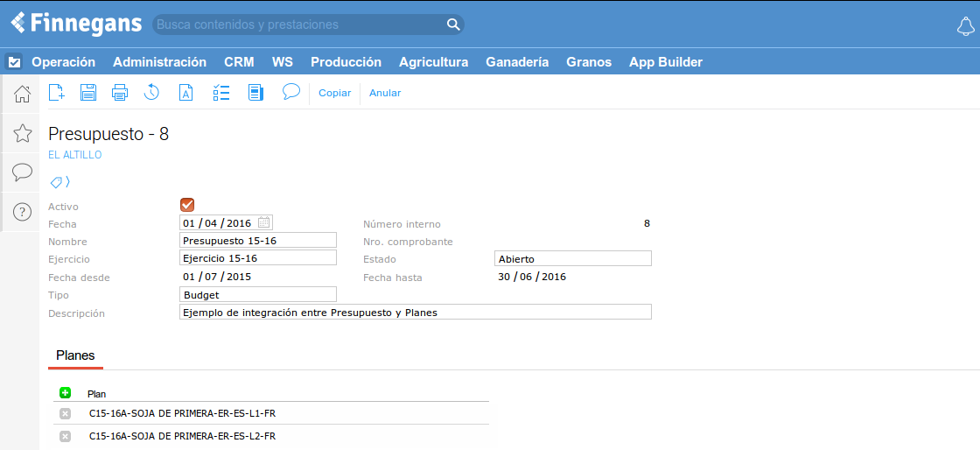Click the tasks checkmark icon beside Operación
Viewport: 980px width, 450px height.
14,62
